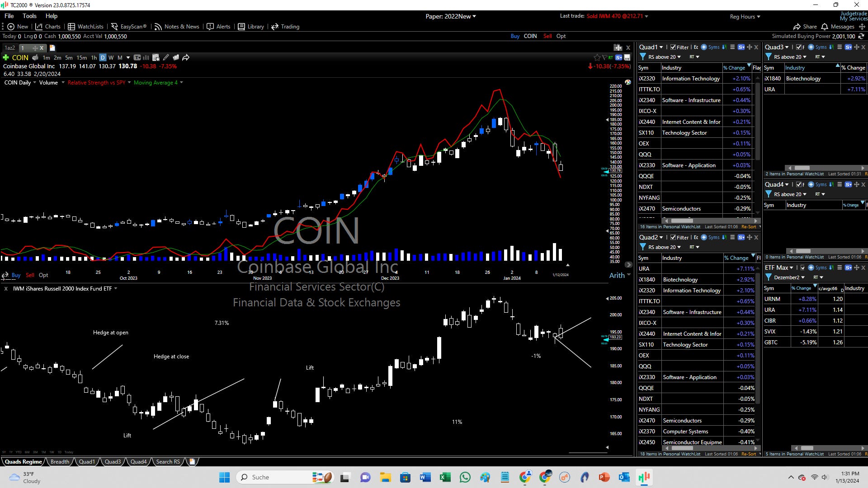Open the RS above 20 dropdown in Quad2

[x=664, y=247]
